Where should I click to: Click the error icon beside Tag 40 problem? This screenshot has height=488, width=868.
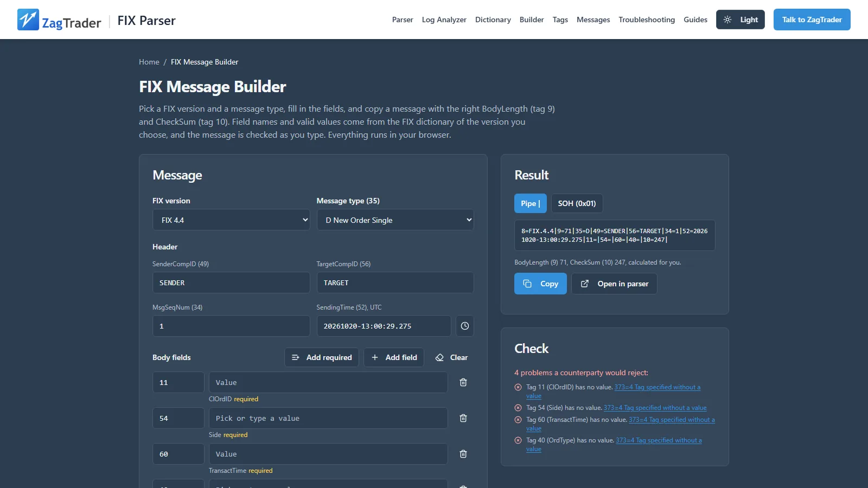[518, 440]
